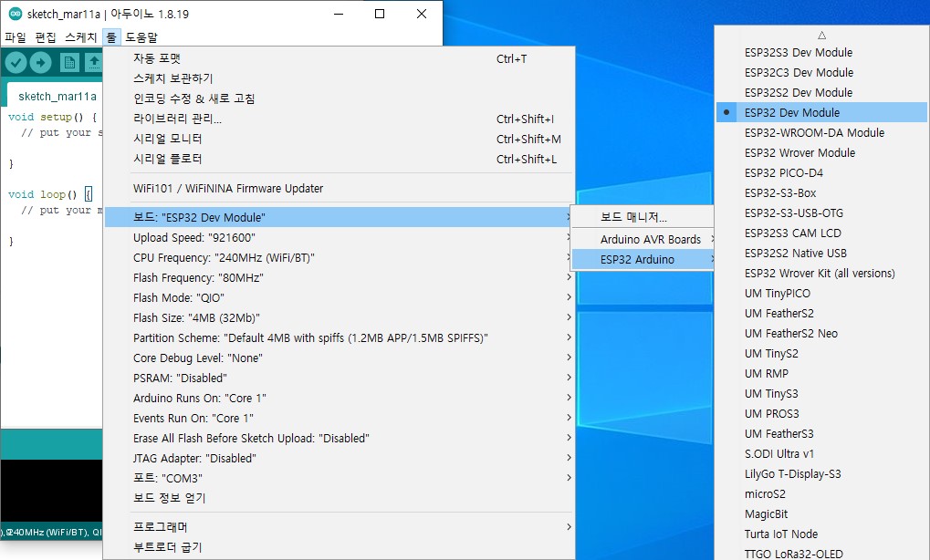
Task: Expand PSRAM: "Disabled" submenu
Action: [339, 379]
